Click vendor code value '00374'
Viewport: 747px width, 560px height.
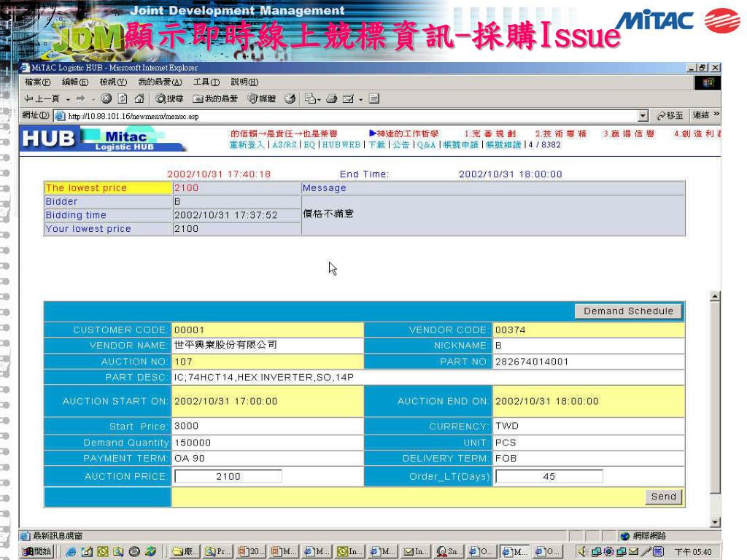tap(510, 330)
